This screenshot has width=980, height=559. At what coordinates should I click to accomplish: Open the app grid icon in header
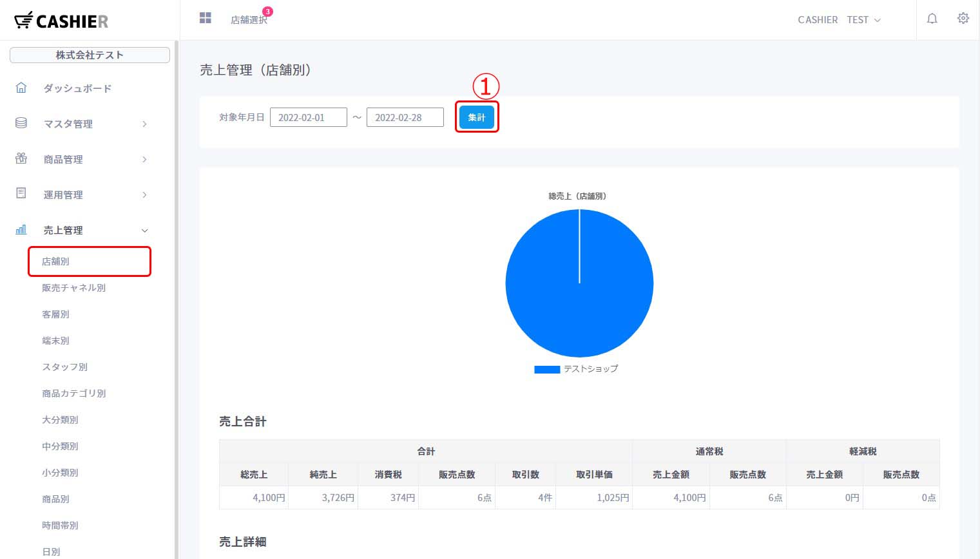[206, 18]
